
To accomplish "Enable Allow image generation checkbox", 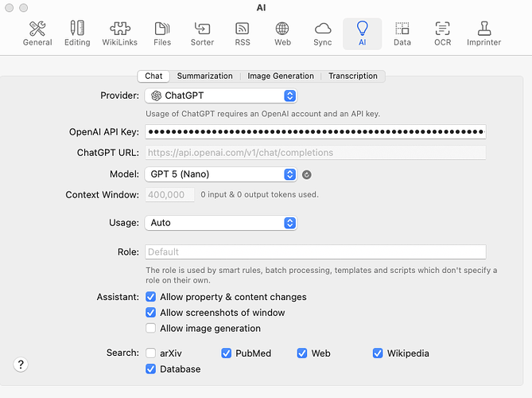I will tap(151, 328).
